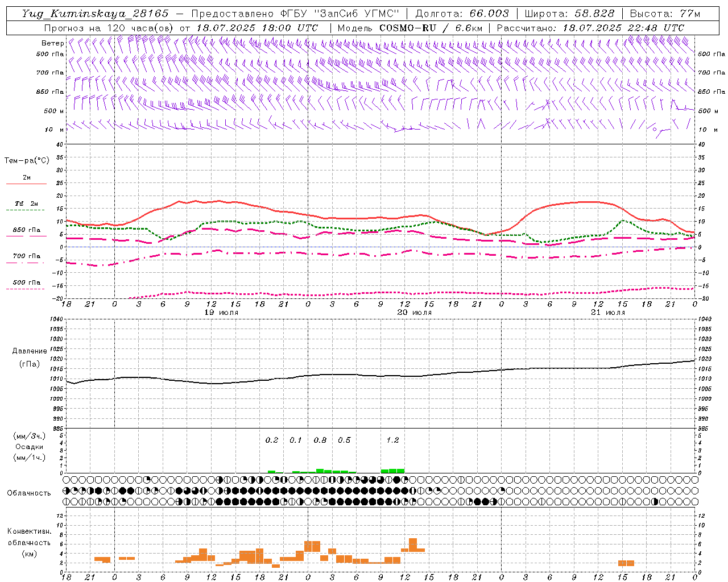
Task: Click the Высота: 77м header field
Action: [x=665, y=14]
